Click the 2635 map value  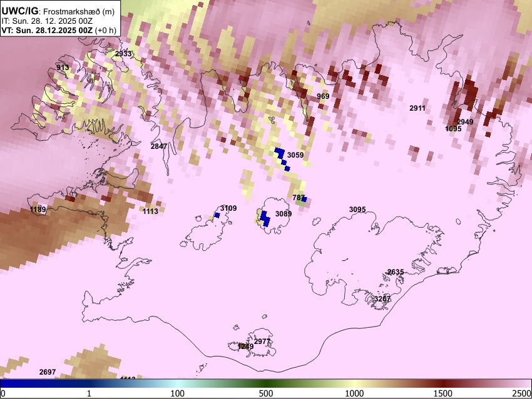pos(396,272)
